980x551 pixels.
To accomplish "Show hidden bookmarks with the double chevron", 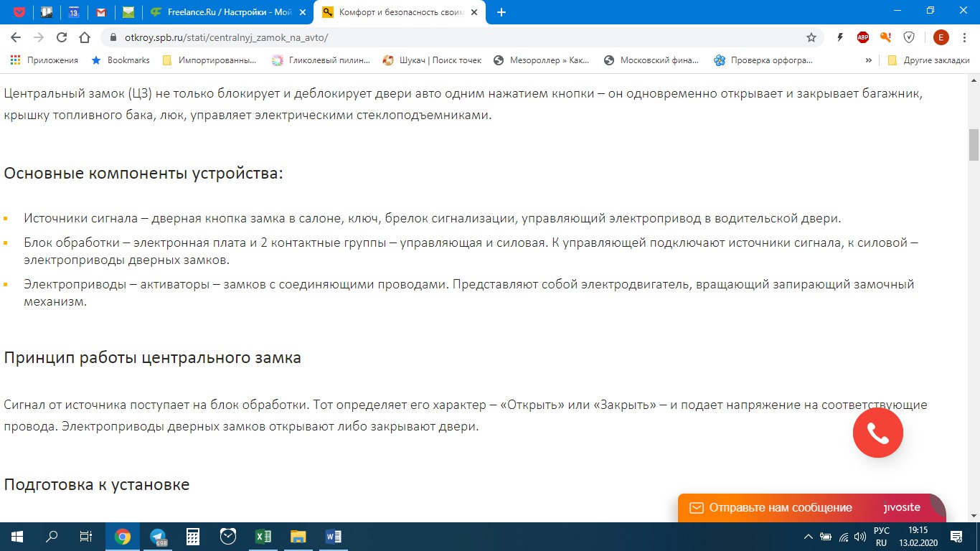I will pyautogui.click(x=869, y=60).
